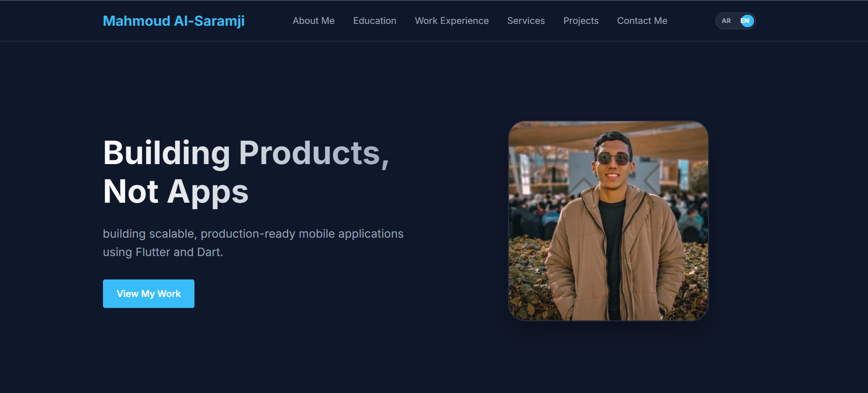Jump to Work Experience section
The image size is (868, 393).
451,21
